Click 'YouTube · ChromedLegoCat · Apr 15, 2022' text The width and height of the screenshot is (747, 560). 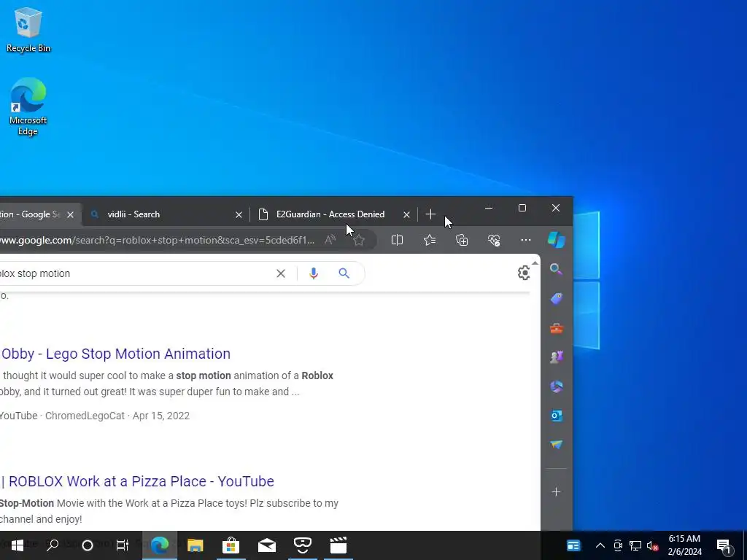pyautogui.click(x=95, y=416)
